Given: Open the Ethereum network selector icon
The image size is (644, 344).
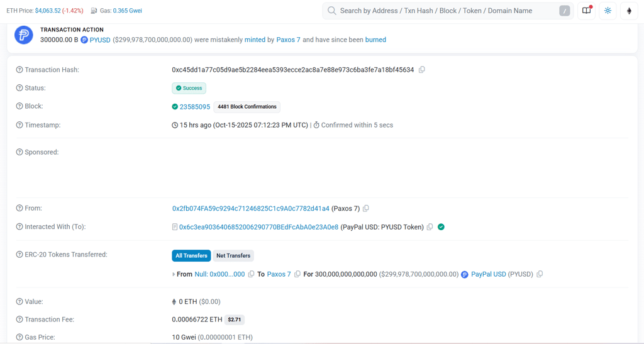Looking at the screenshot, I should (x=629, y=11).
